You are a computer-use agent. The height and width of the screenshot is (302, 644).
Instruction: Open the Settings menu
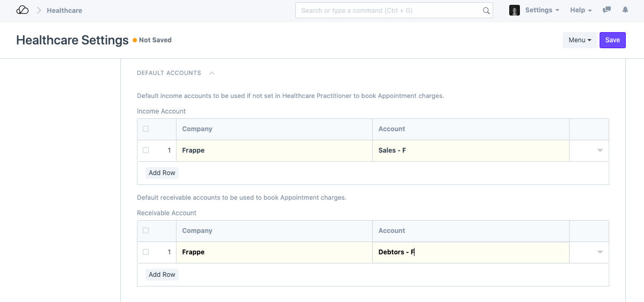pos(542,10)
